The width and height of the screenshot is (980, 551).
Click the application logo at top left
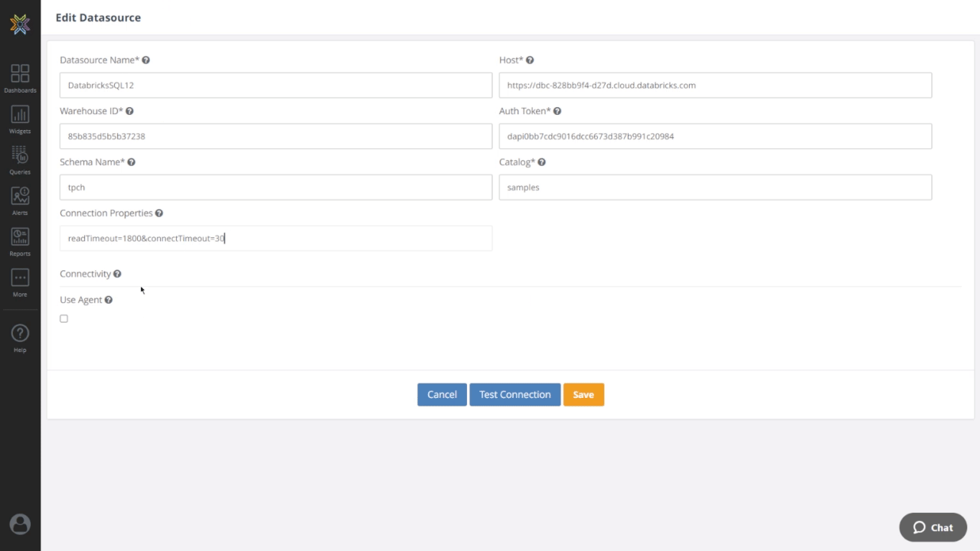(x=20, y=24)
